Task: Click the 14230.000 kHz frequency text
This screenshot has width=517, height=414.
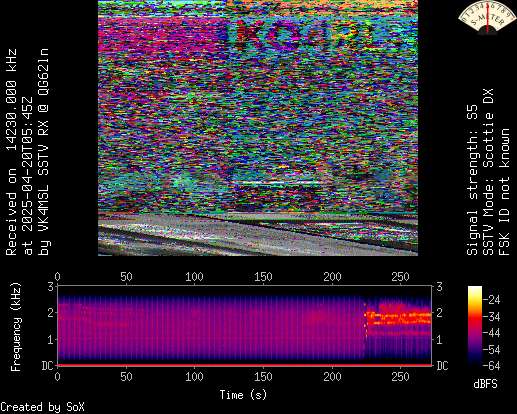Action: [11, 101]
